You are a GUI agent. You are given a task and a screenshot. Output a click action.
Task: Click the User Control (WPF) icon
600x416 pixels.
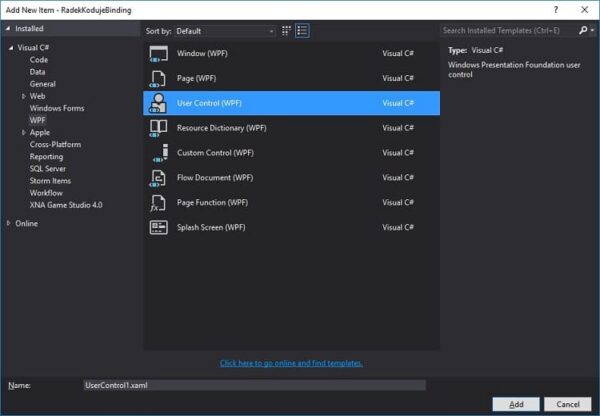point(159,103)
